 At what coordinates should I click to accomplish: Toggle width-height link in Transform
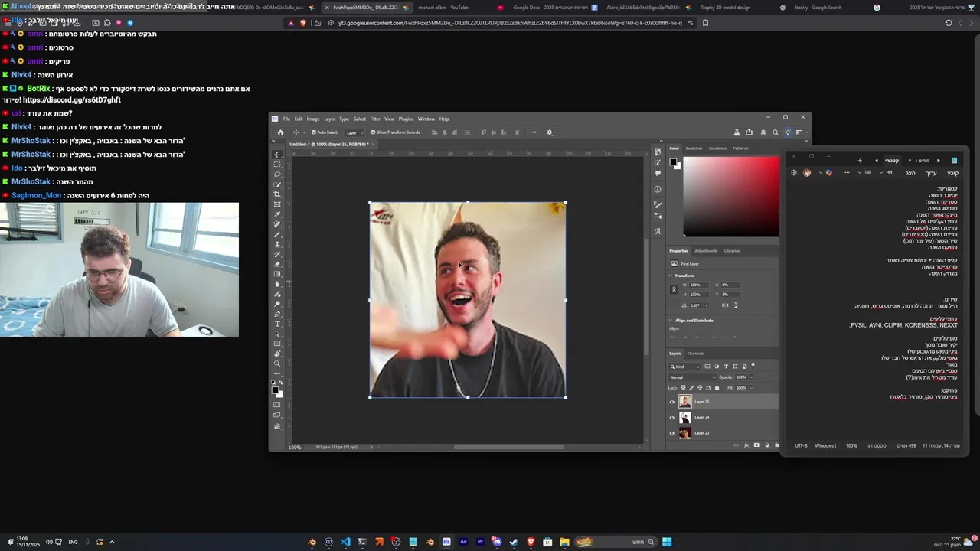pyautogui.click(x=675, y=289)
